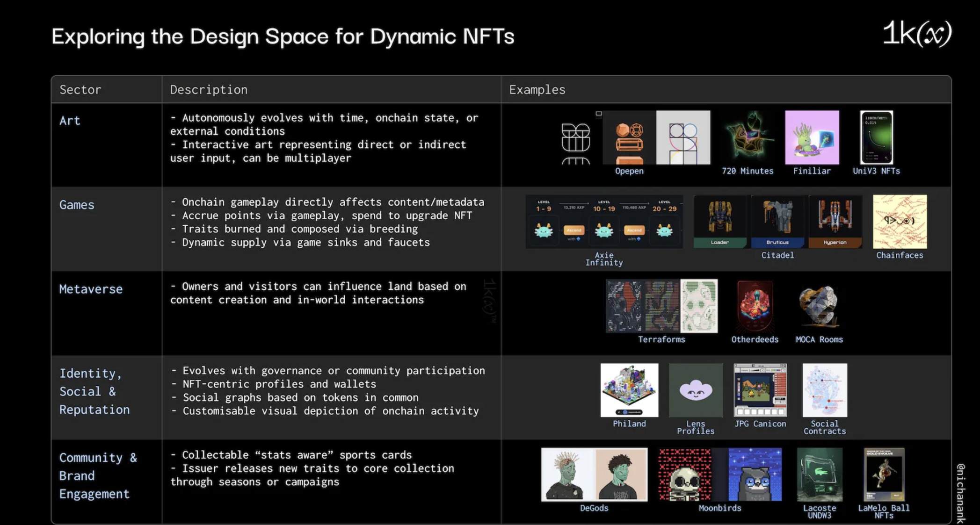The image size is (980, 525).
Task: Click the Lens Profiles cloud avatar
Action: 696,390
